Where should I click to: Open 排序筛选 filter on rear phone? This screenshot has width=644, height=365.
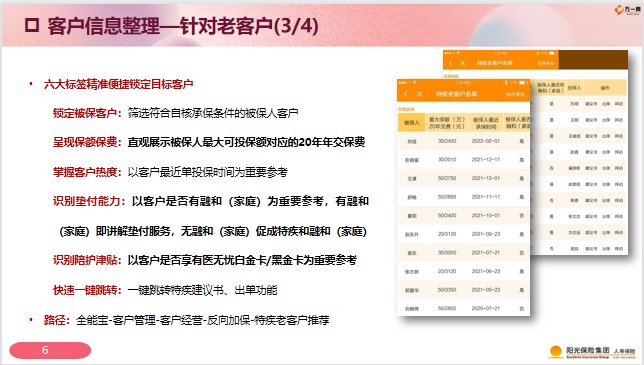click(x=546, y=63)
